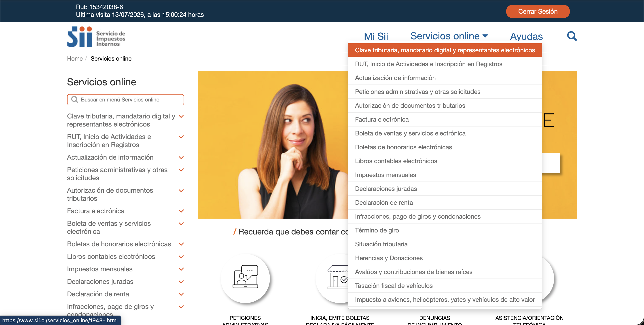Select Actualización de información in dropdown menu
The image size is (644, 325).
(x=445, y=78)
